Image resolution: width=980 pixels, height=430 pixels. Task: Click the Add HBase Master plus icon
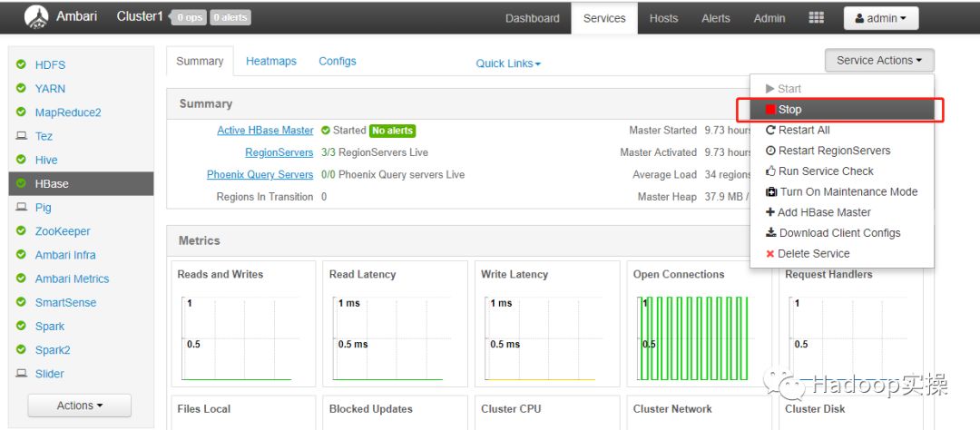click(770, 212)
